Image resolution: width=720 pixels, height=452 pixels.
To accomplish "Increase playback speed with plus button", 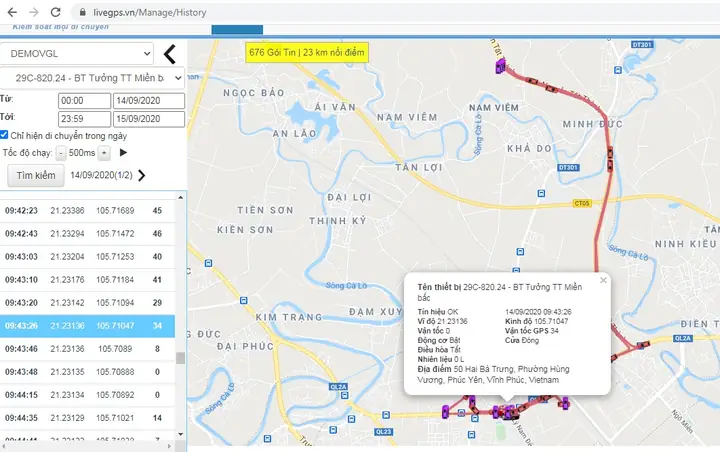I will [x=104, y=153].
